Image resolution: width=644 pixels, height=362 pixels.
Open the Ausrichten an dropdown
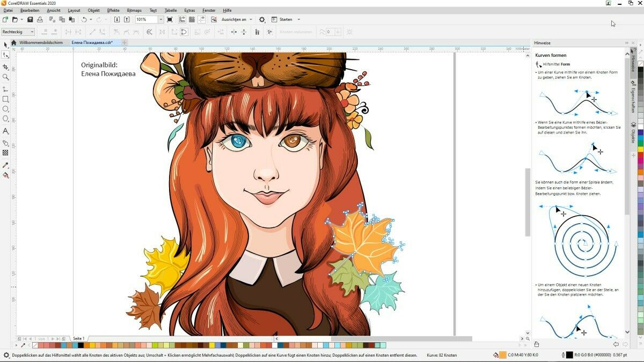tap(237, 20)
